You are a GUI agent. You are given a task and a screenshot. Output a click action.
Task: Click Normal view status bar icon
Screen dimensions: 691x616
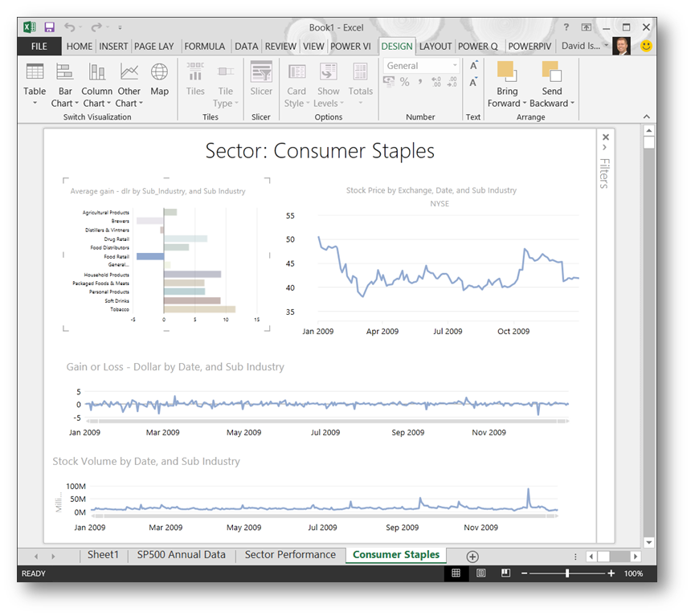click(x=456, y=573)
